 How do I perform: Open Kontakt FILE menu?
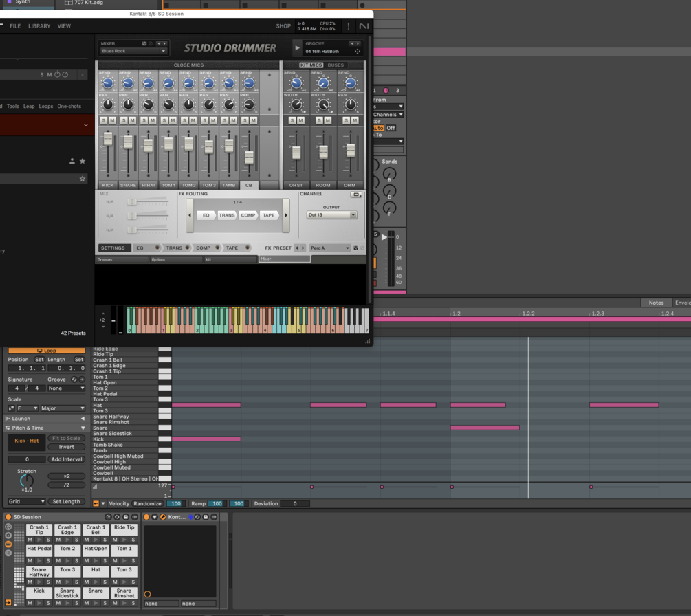click(15, 26)
